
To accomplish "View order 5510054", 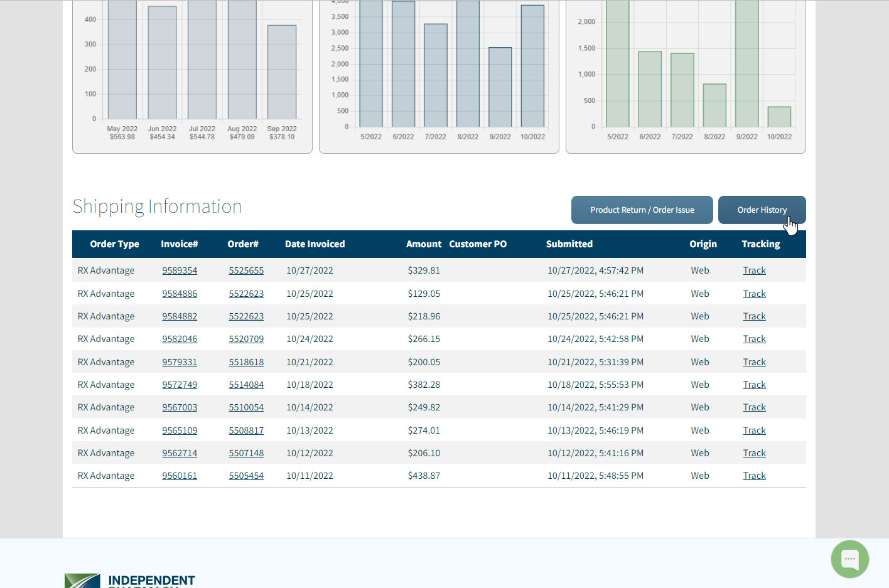I will (246, 407).
